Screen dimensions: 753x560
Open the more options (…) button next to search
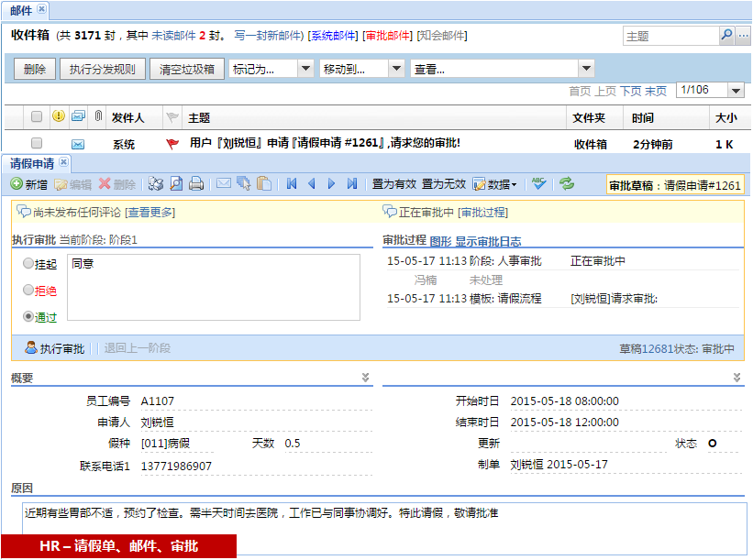pos(743,36)
